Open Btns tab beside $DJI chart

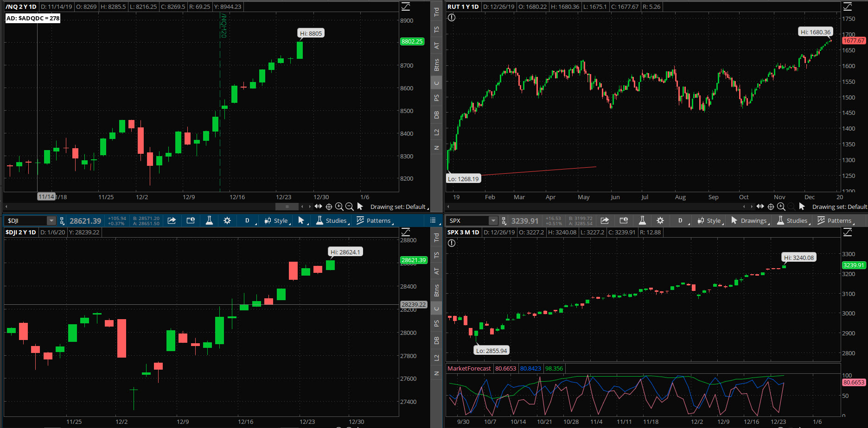pyautogui.click(x=436, y=290)
